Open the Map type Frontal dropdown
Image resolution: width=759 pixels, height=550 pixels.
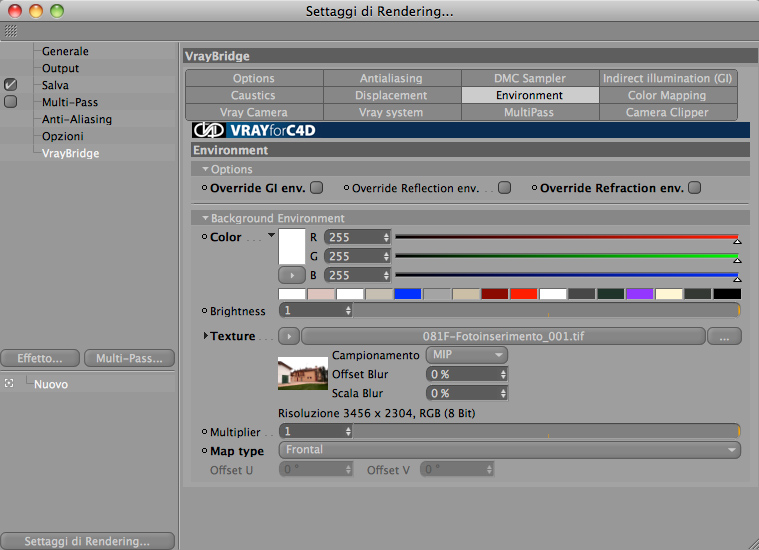point(510,450)
